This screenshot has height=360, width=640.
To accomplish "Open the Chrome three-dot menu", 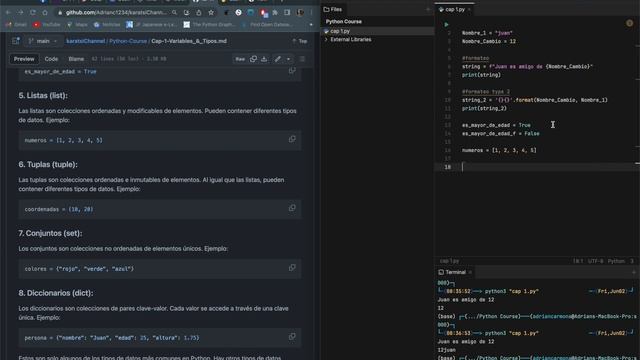I will (x=311, y=13).
